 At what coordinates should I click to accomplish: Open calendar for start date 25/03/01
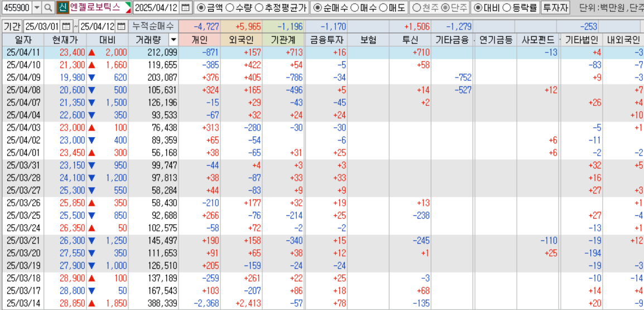coord(66,27)
